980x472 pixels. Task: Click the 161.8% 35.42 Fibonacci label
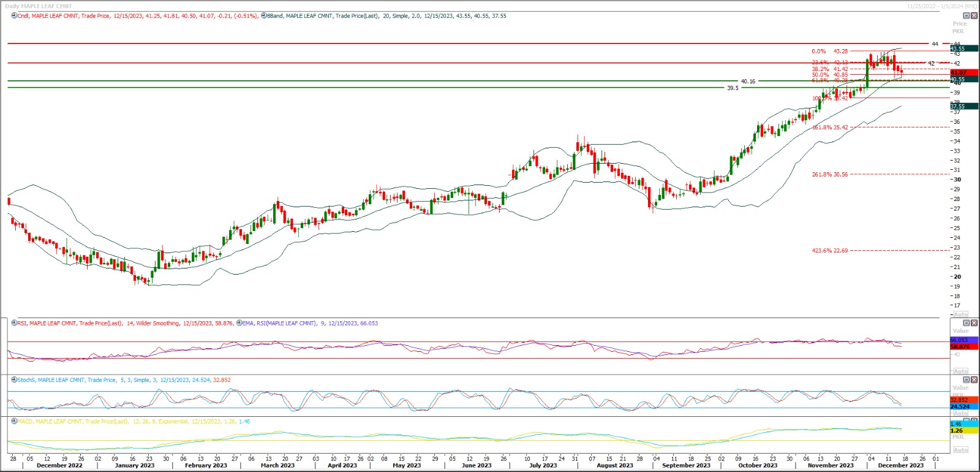coord(830,128)
